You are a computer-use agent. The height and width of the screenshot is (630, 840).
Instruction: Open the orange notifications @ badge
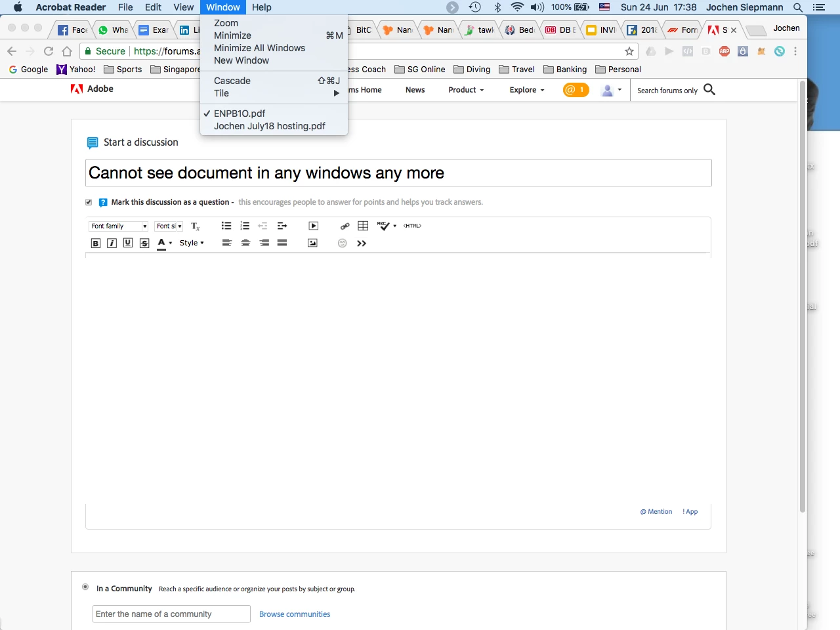[x=576, y=90]
